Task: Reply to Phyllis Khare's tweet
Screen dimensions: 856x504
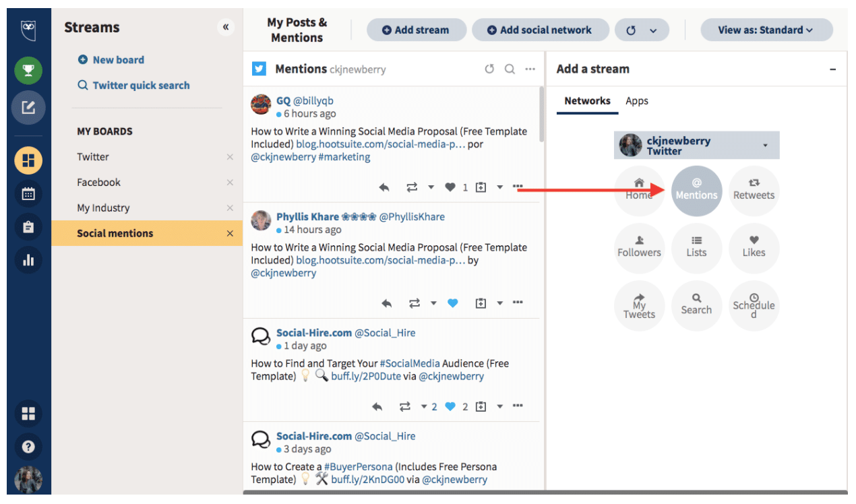Action: click(x=387, y=304)
